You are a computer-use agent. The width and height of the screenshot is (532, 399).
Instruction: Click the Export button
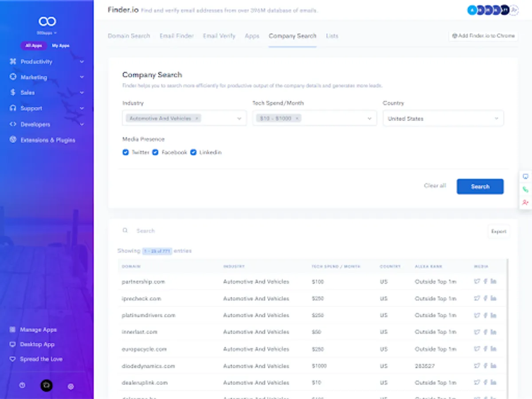pyautogui.click(x=499, y=231)
